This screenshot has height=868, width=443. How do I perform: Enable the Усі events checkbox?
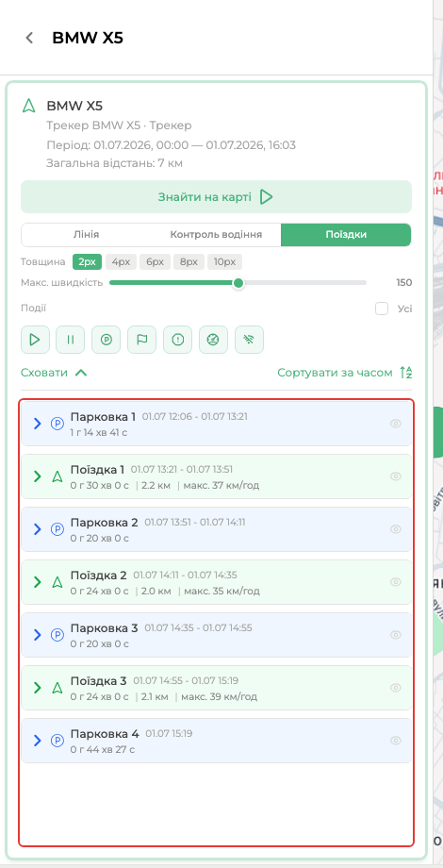click(x=382, y=309)
